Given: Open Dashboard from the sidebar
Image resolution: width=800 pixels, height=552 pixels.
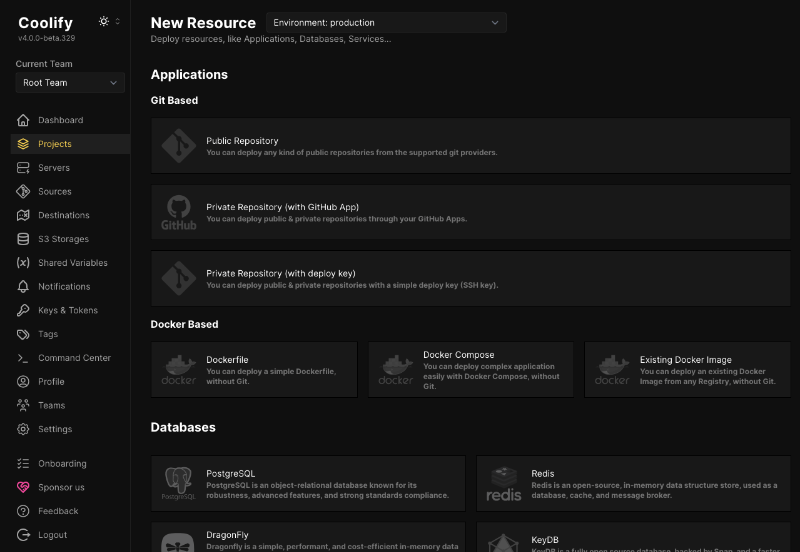Looking at the screenshot, I should [x=70, y=120].
